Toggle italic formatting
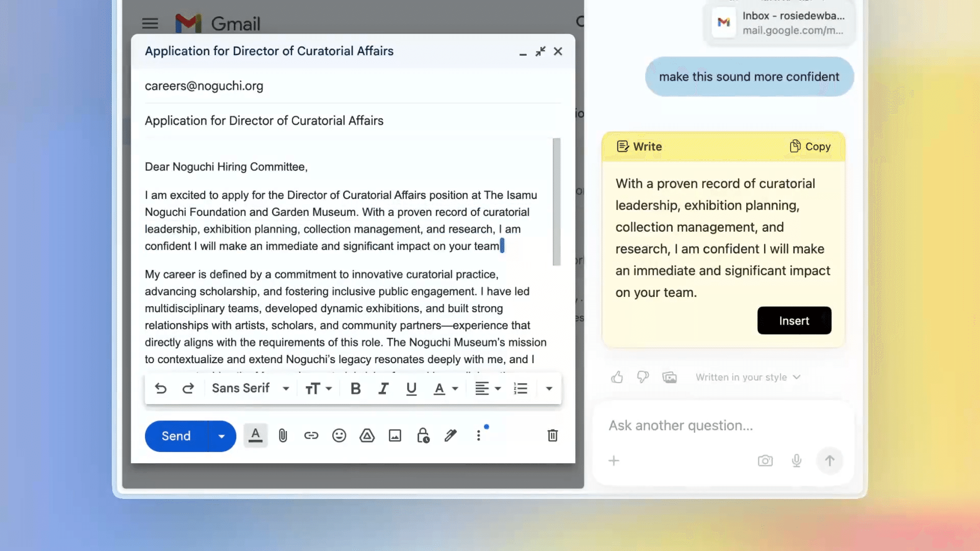 [383, 389]
